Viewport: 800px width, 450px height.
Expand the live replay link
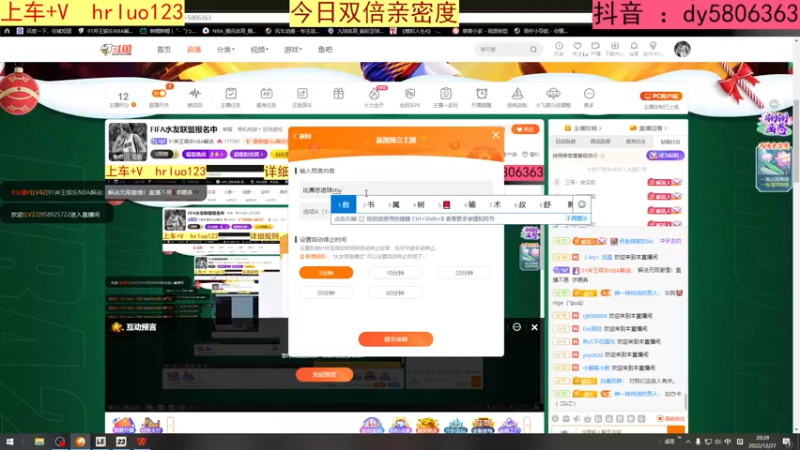click(x=648, y=128)
